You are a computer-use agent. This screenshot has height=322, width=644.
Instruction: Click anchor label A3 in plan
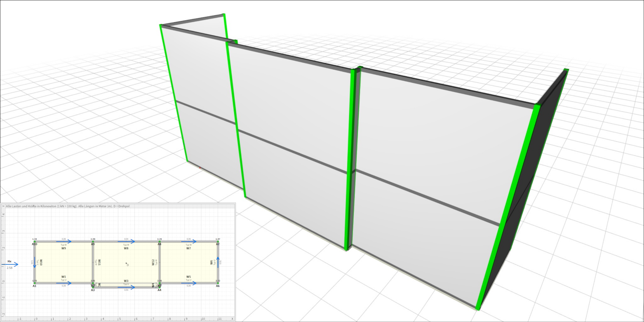(x=93, y=290)
